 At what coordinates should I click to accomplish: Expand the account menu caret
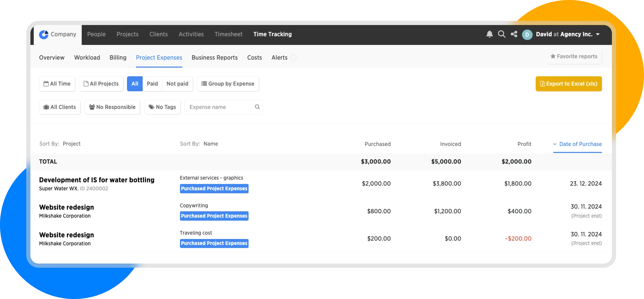[598, 34]
